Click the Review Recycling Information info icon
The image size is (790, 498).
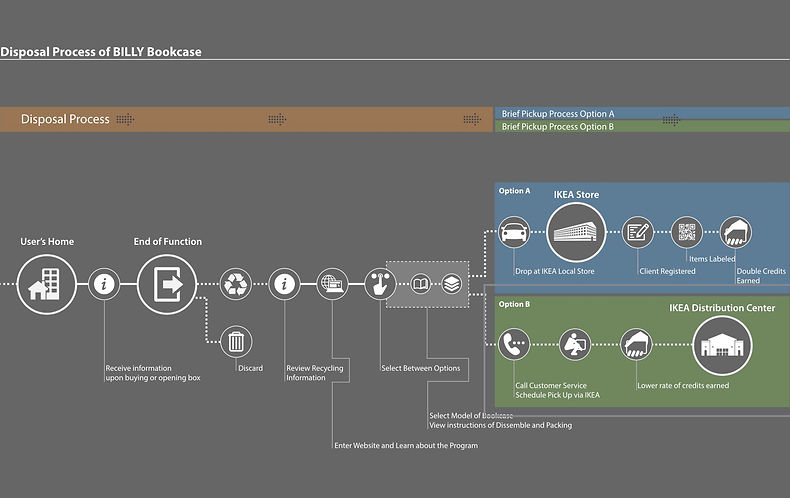tap(284, 284)
